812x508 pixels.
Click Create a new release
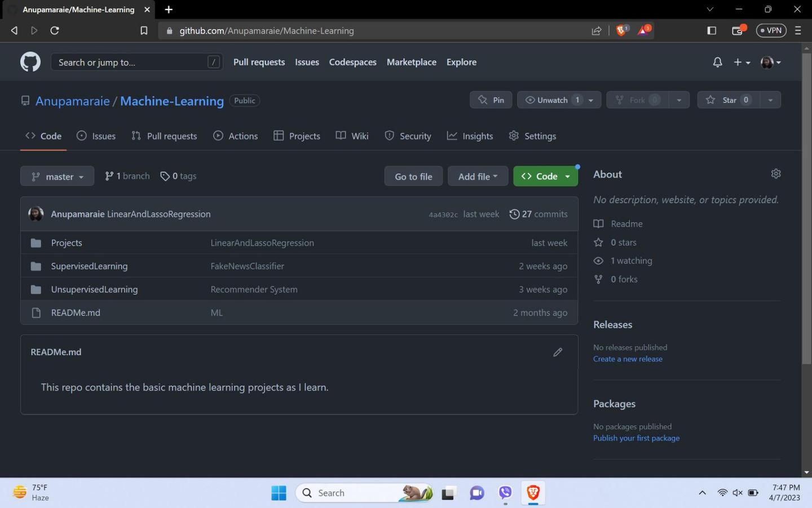[x=628, y=359]
